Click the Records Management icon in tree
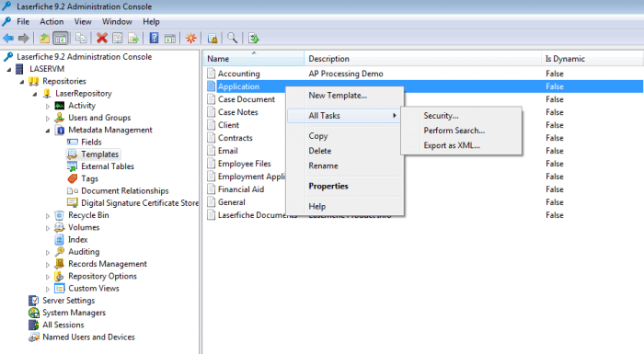644x354 pixels. 60,264
